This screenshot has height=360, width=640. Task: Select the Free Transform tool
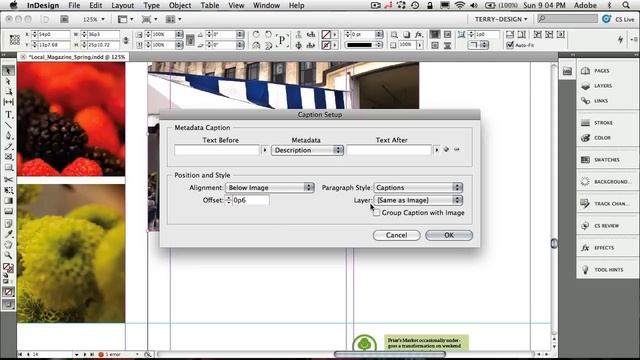coord(8,190)
